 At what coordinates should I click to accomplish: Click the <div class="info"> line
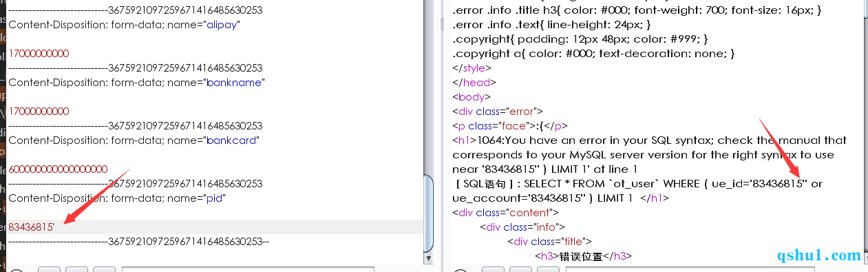[522, 227]
